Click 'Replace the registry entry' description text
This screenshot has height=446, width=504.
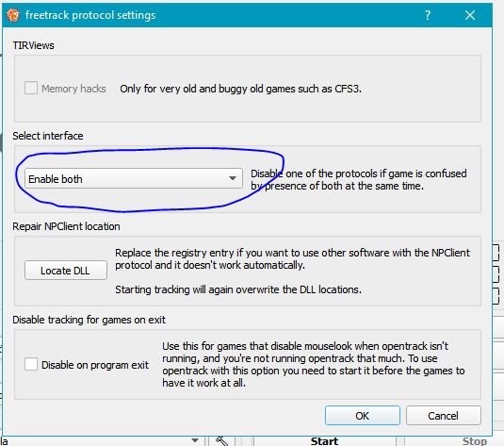click(292, 258)
